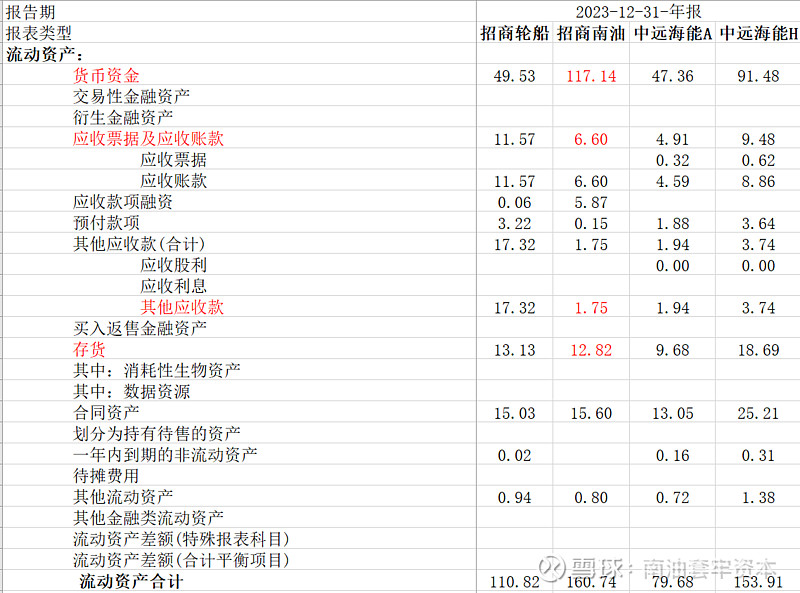The image size is (800, 593).
Task: Click the 2023-12-31-年报 header cell
Action: [x=638, y=11]
